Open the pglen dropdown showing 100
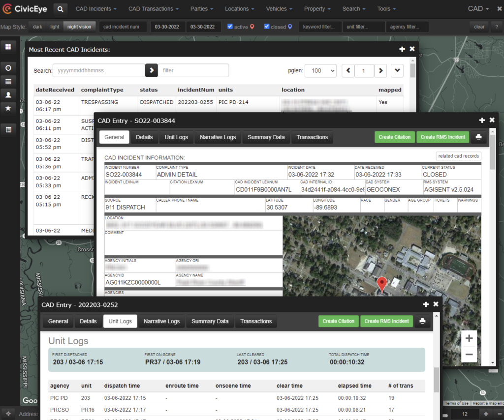The height and width of the screenshot is (420, 504). point(320,71)
